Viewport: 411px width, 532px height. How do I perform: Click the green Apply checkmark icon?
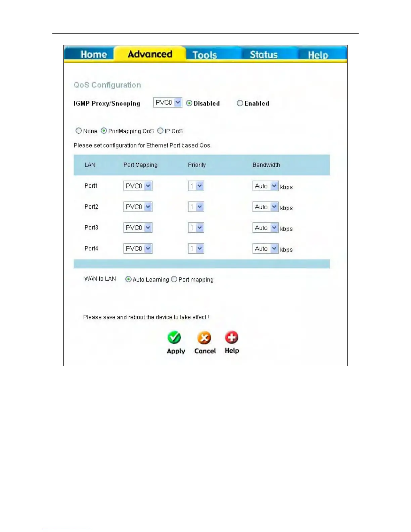174,338
